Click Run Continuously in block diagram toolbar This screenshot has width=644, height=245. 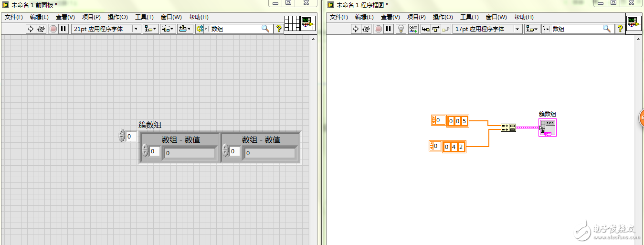click(366, 29)
